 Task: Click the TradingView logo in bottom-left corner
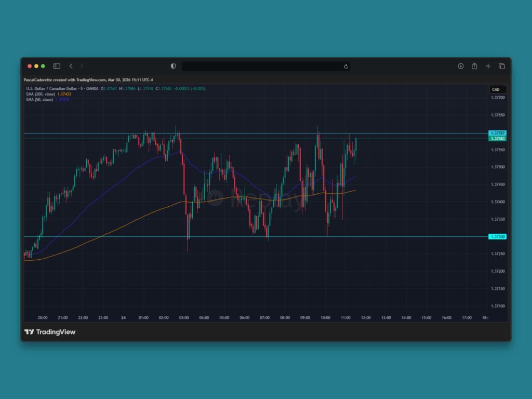pyautogui.click(x=49, y=332)
